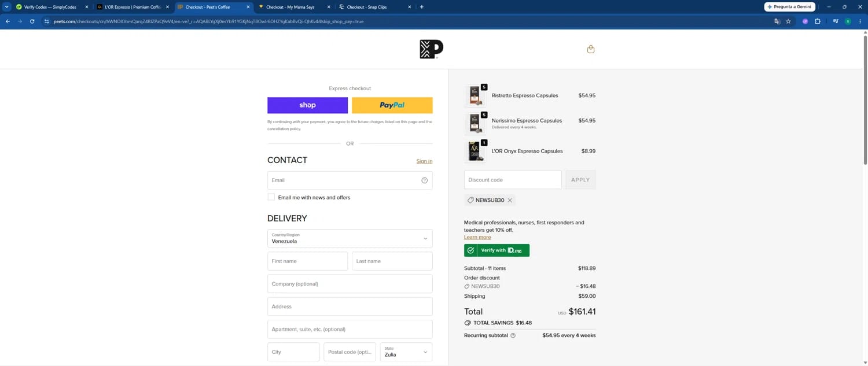Click the Shipping cost $59.00
The height and width of the screenshot is (366, 868).
pos(587,296)
